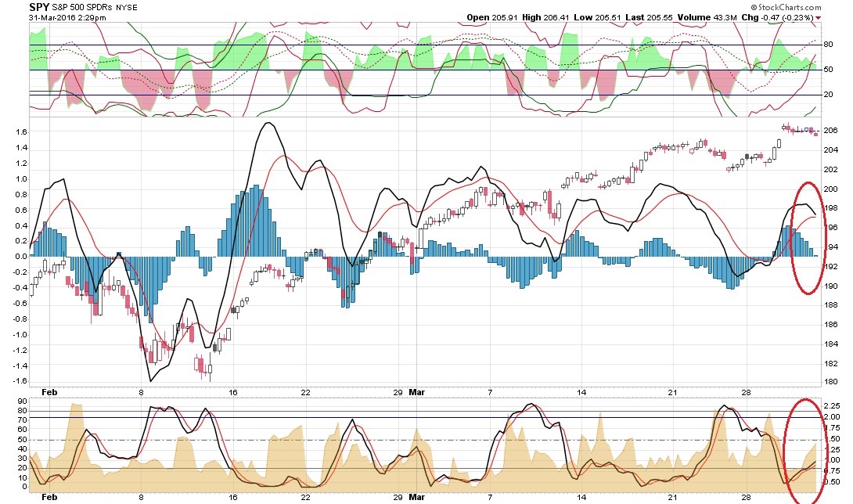853x504 pixels.
Task: Click the 2.00 label on the bottom panel's right axis
Action: coord(833,416)
